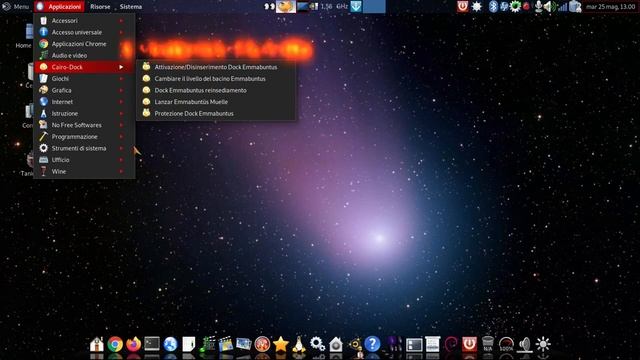Image resolution: width=640 pixels, height=360 pixels.
Task: Click the sun brightness icon in dock
Action: [x=543, y=344]
